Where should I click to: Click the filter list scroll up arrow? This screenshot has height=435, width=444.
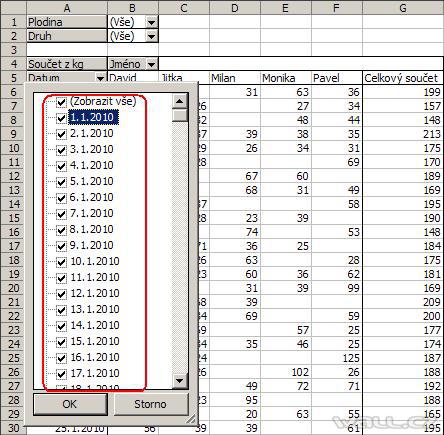pyautogui.click(x=180, y=101)
